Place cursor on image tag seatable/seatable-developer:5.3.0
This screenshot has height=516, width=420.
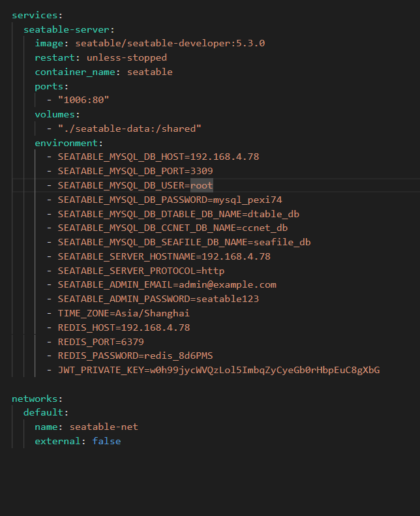tap(170, 44)
